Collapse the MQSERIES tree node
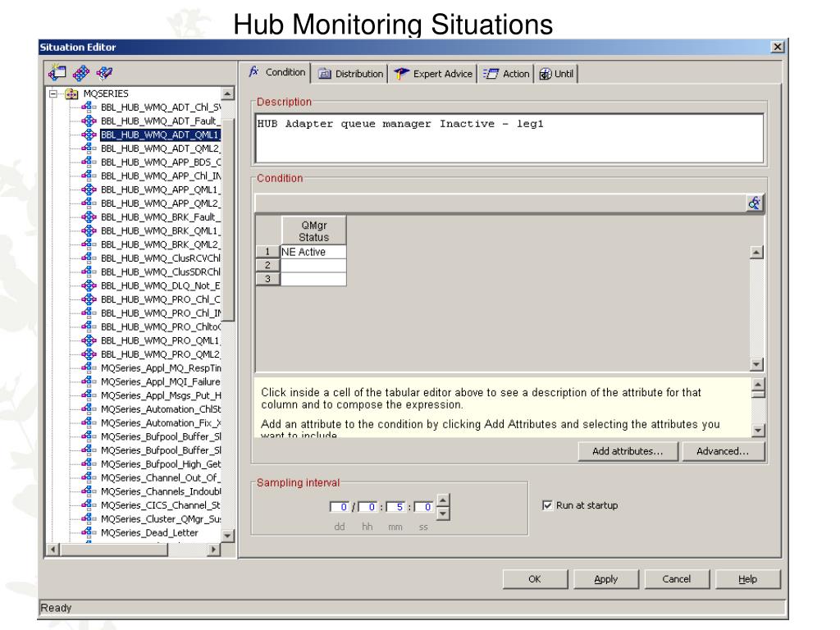 pos(53,94)
